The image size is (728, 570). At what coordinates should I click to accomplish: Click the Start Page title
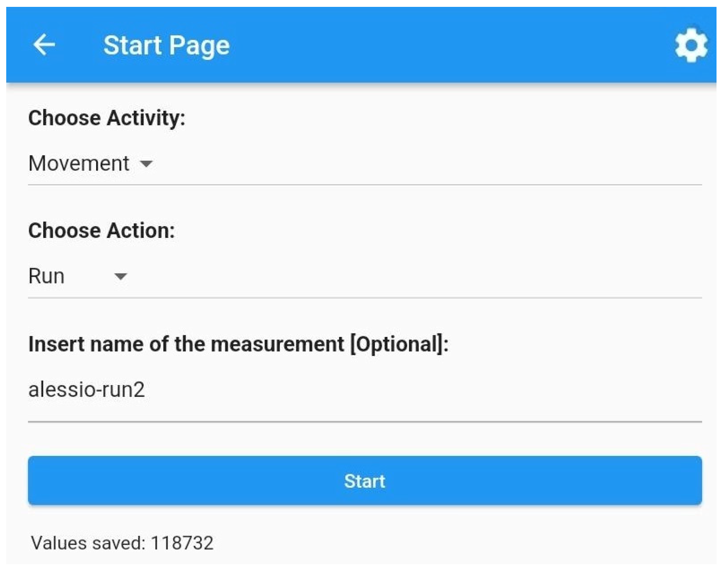click(166, 45)
